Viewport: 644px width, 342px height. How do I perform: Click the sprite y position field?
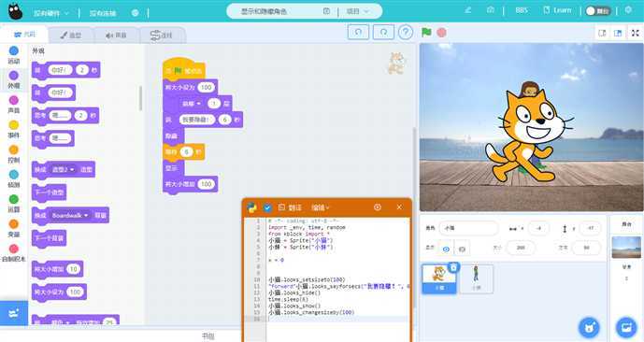click(x=591, y=228)
